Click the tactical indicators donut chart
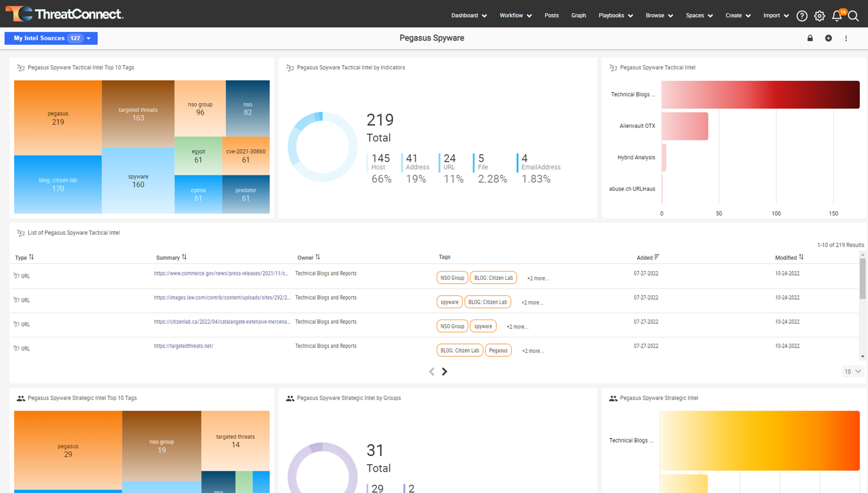The width and height of the screenshot is (868, 493). point(322,147)
